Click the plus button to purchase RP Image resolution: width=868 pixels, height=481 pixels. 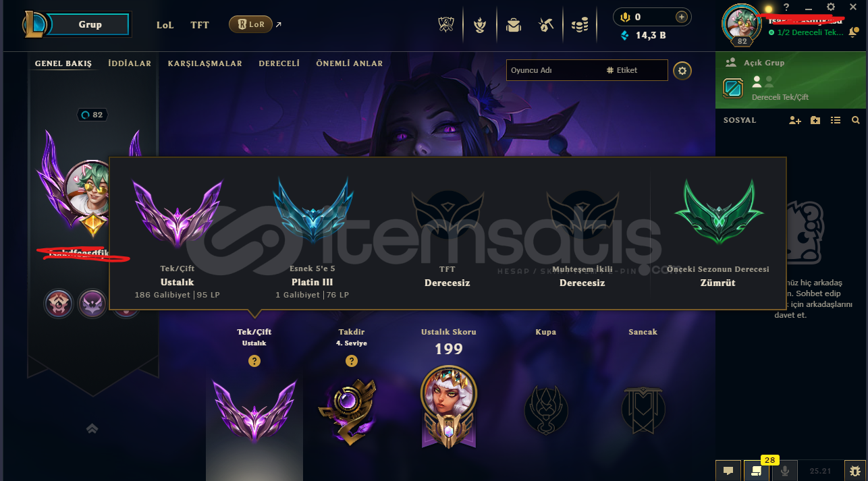click(682, 17)
